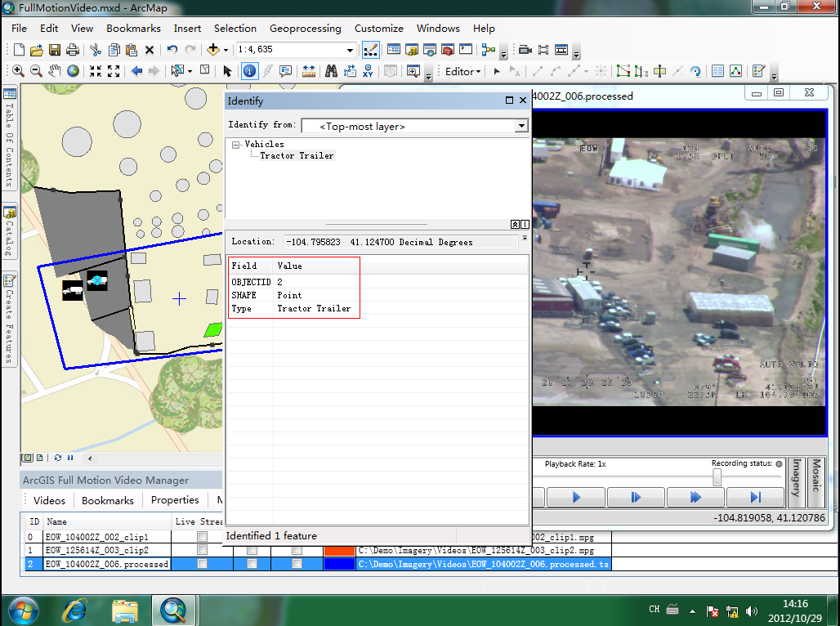This screenshot has width=840, height=626.
Task: Open the Editor dropdown menu
Action: click(462, 72)
